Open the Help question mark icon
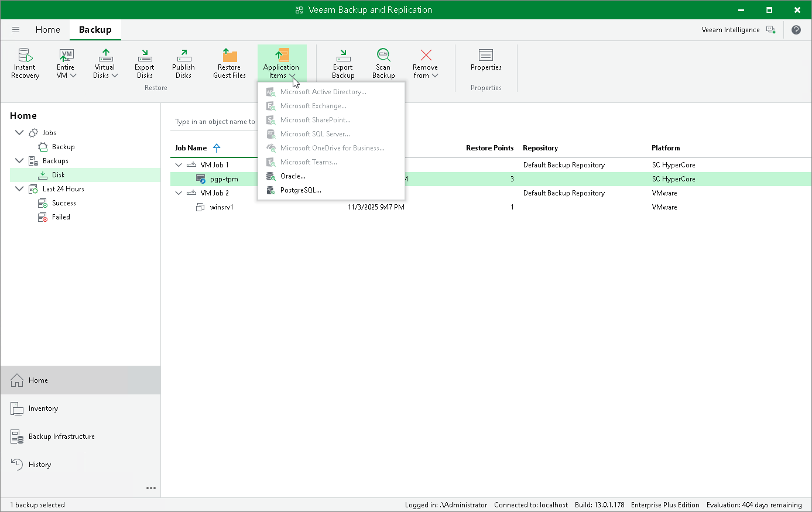The image size is (812, 512). [x=796, y=30]
